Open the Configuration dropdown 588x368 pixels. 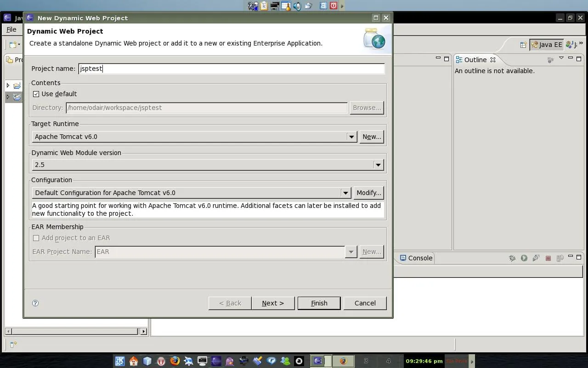click(x=346, y=193)
